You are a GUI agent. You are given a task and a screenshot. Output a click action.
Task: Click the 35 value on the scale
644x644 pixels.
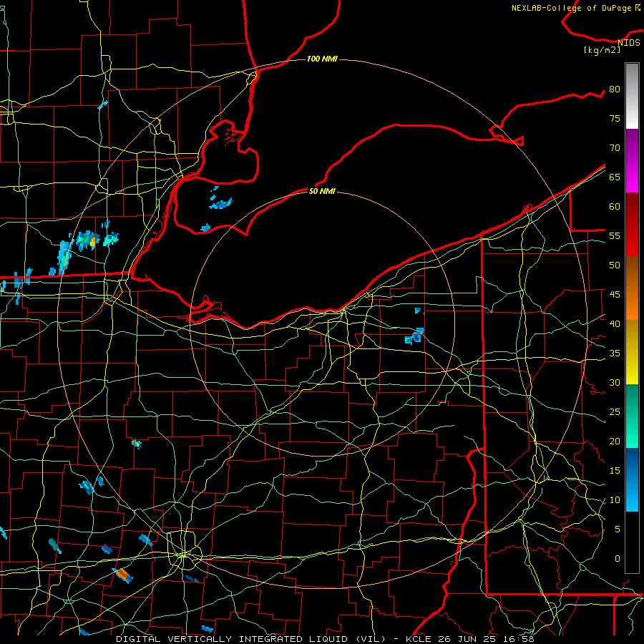[615, 353]
